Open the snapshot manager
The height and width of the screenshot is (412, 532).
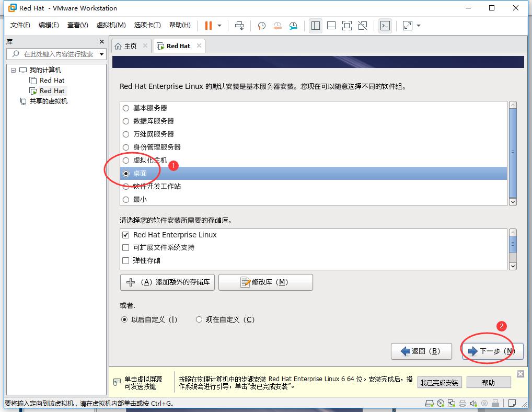coord(293,26)
